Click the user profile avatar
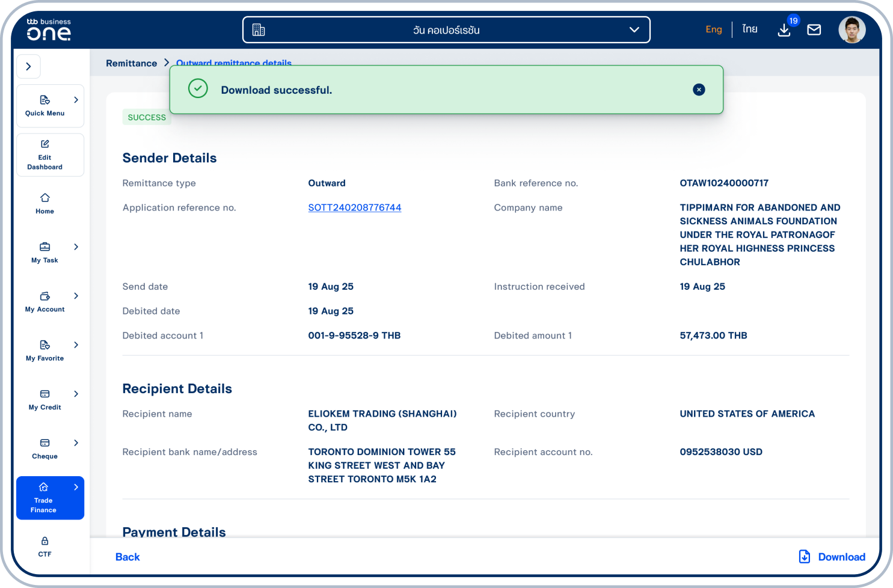 pyautogui.click(x=852, y=29)
